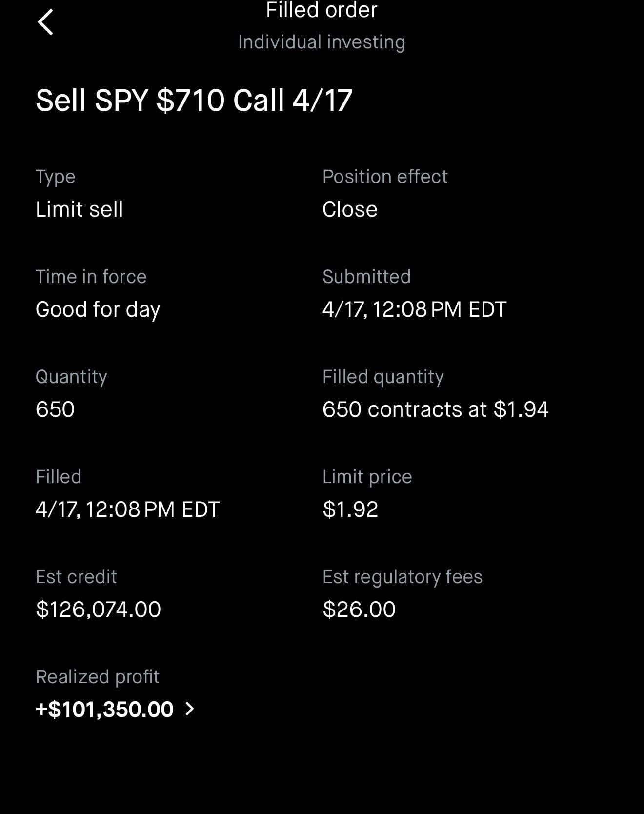The image size is (644, 814).
Task: Tap the 'Time in force' label
Action: coord(91,277)
